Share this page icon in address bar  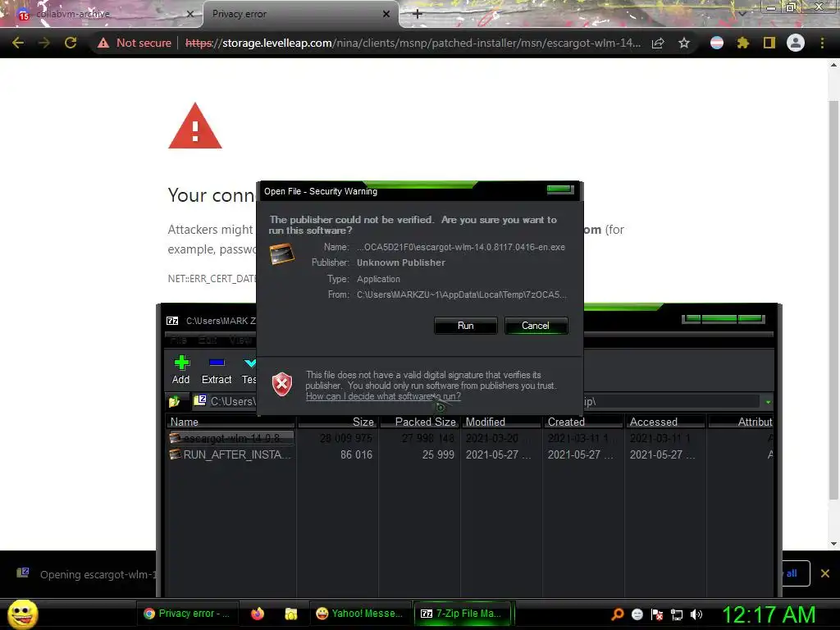pos(658,43)
